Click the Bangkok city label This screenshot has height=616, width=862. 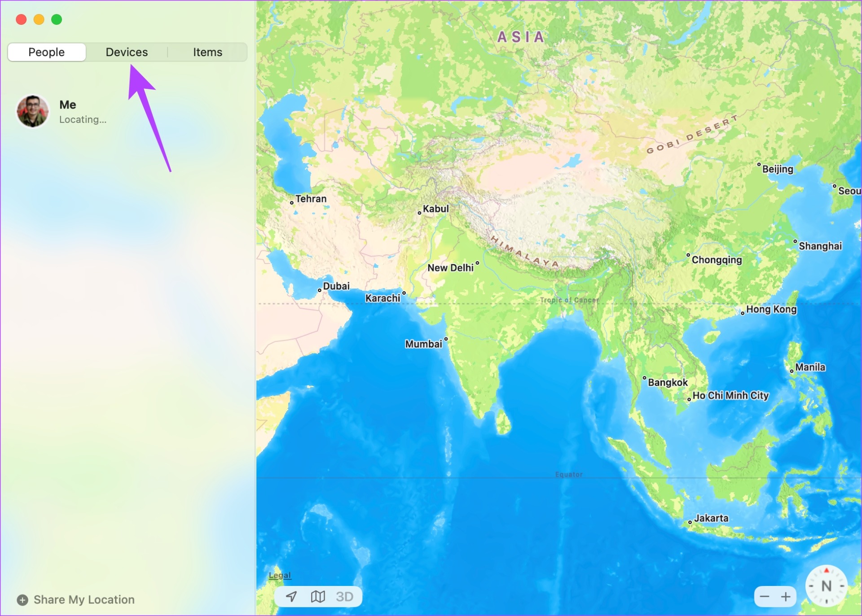[x=668, y=383]
